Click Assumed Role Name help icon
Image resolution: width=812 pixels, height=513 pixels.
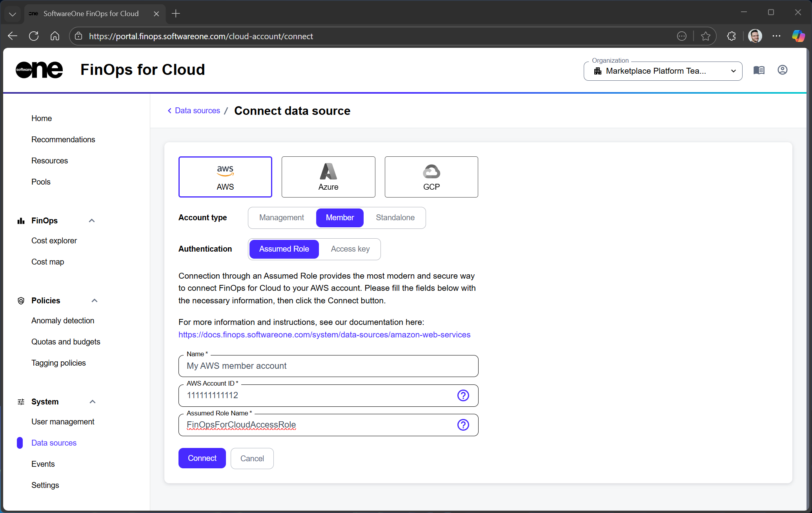click(x=463, y=425)
